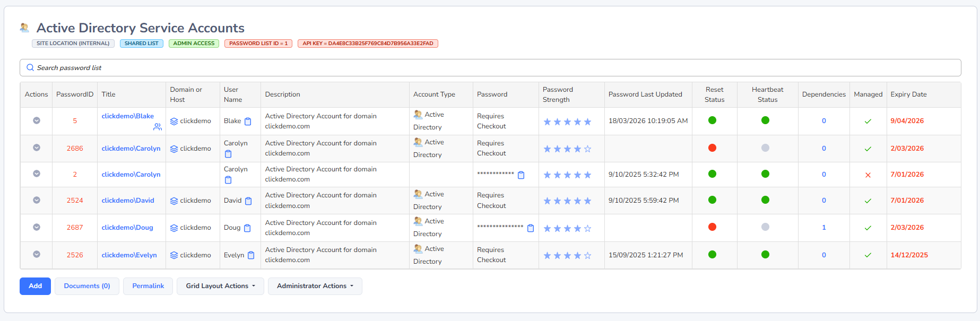The image size is (980, 321).
Task: Click green heartbeat status dot for Blake
Action: 765,120
